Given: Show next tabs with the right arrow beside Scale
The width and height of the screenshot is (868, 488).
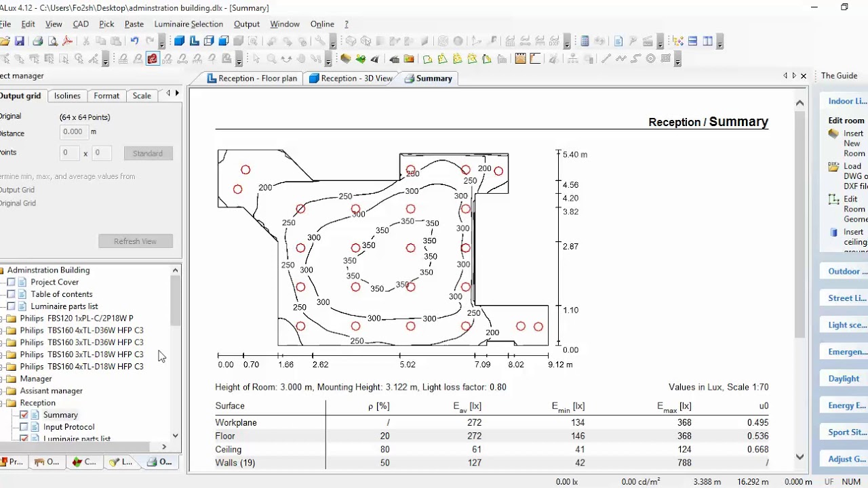Looking at the screenshot, I should pos(177,93).
